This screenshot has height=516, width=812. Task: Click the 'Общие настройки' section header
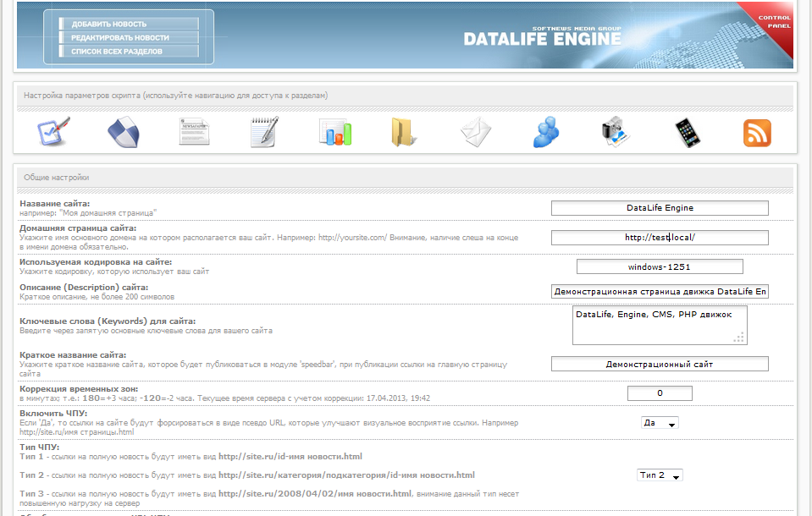point(57,178)
